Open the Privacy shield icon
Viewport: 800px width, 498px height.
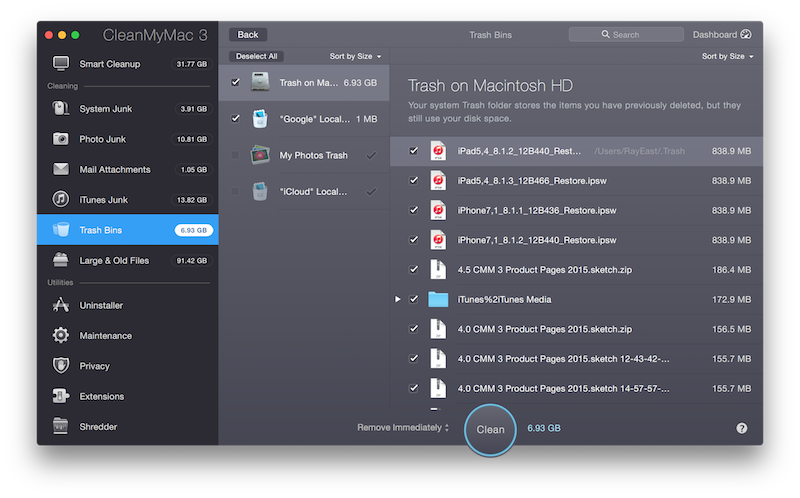[61, 366]
